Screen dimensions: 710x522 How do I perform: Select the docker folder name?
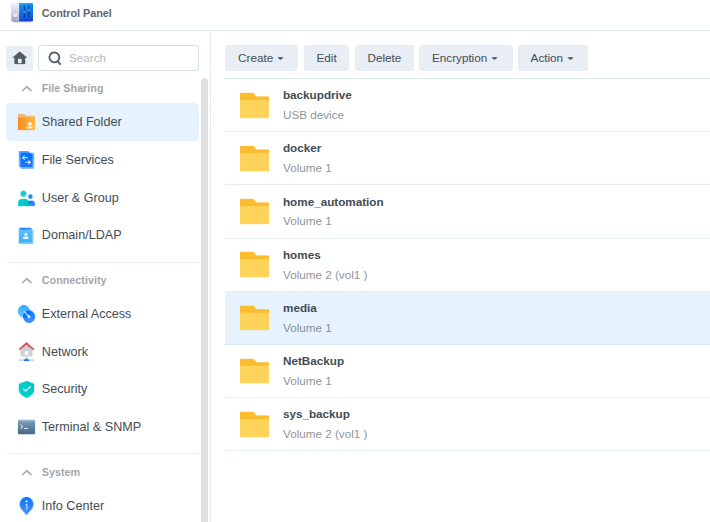click(302, 148)
